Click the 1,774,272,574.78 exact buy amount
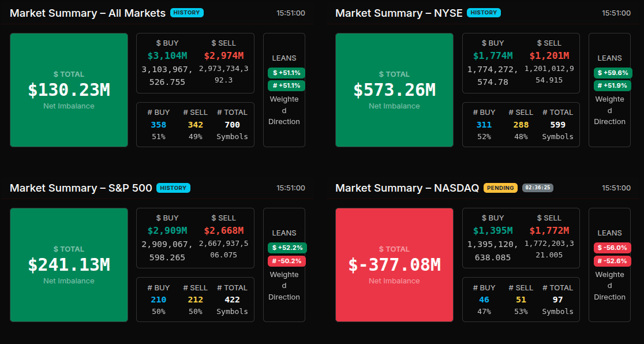 [493, 76]
